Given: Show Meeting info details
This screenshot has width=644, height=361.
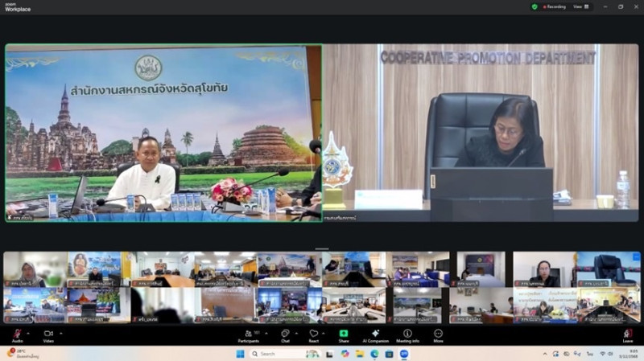Looking at the screenshot, I should (x=407, y=334).
